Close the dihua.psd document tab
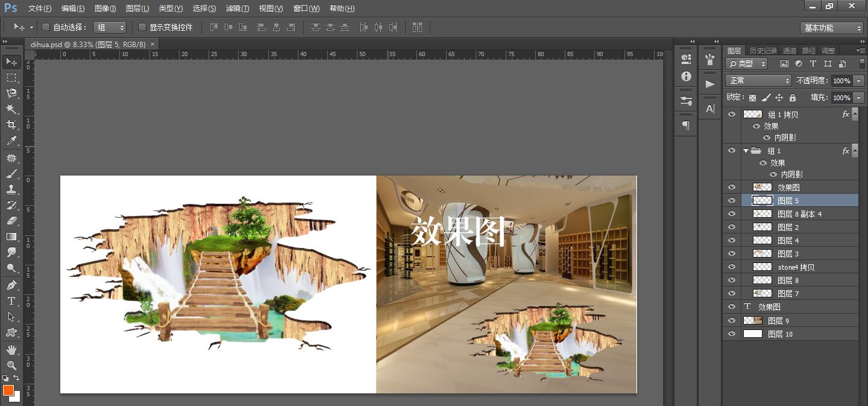The image size is (868, 406). click(x=153, y=44)
